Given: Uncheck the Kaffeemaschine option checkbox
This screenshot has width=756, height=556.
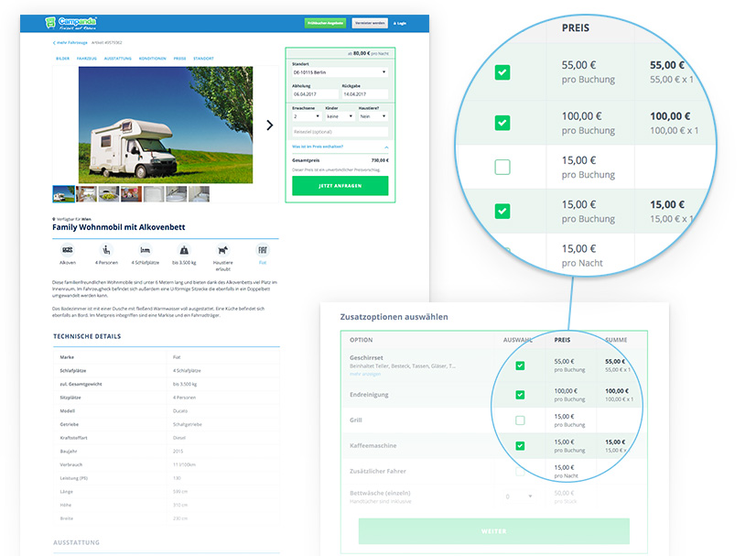Looking at the screenshot, I should point(520,446).
